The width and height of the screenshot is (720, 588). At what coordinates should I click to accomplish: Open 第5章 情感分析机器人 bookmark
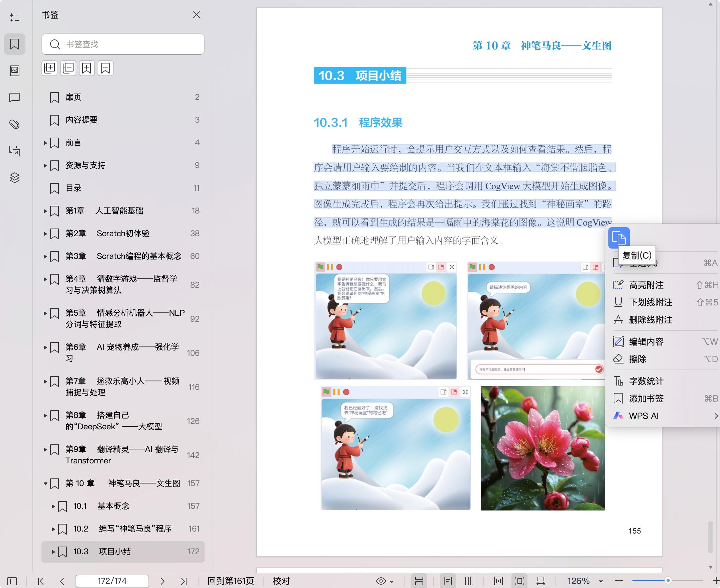coord(123,318)
